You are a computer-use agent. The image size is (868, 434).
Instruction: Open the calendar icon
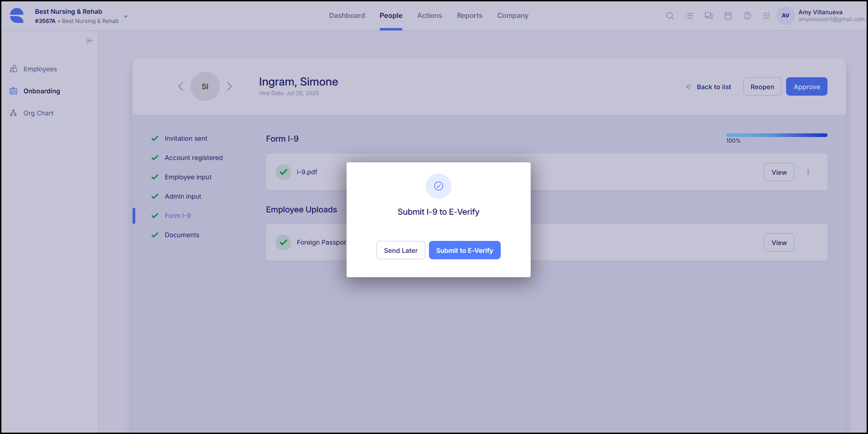(728, 15)
